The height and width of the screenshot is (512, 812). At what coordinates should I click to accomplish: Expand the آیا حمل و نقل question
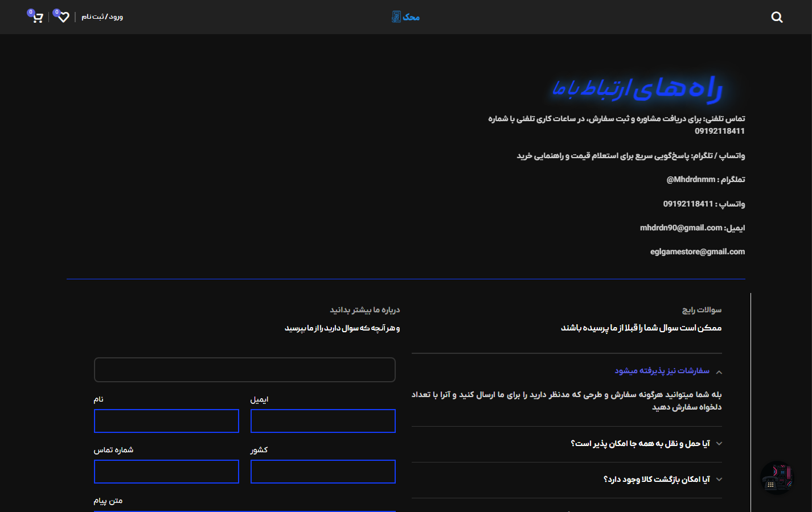click(640, 444)
